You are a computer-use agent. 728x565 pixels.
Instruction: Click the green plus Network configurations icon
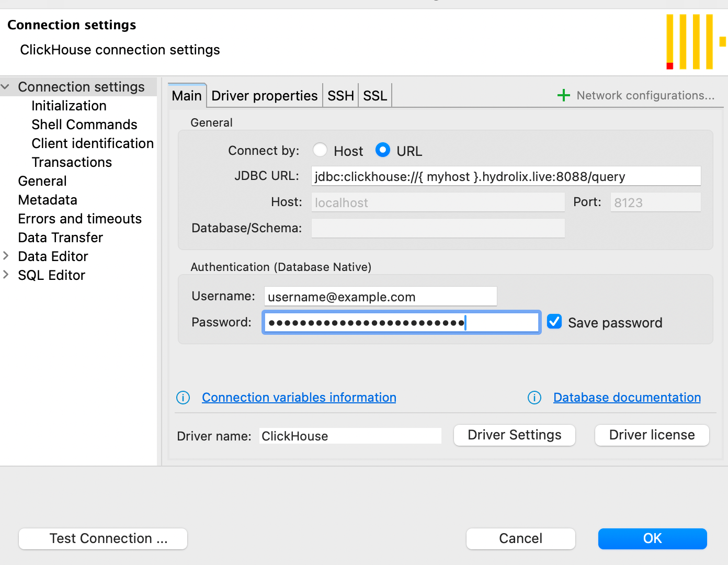(563, 95)
